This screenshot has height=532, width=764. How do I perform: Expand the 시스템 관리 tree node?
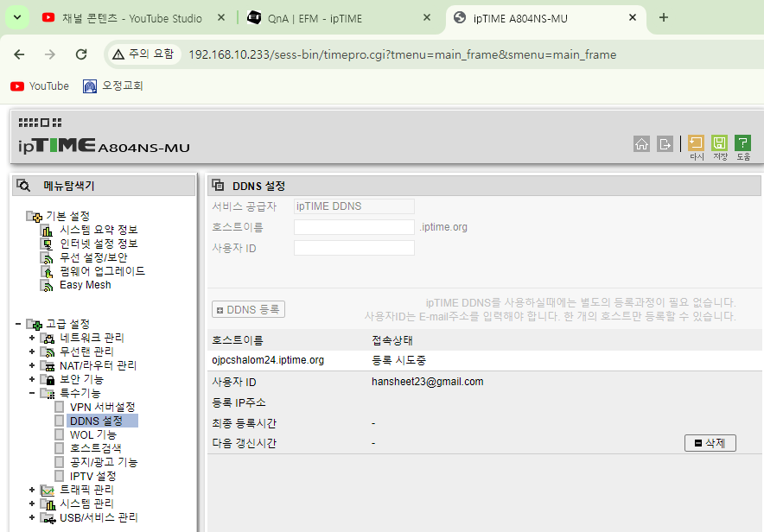(x=32, y=503)
